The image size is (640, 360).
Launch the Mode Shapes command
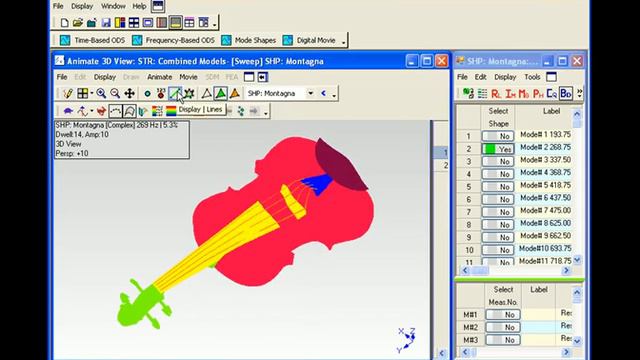249,40
